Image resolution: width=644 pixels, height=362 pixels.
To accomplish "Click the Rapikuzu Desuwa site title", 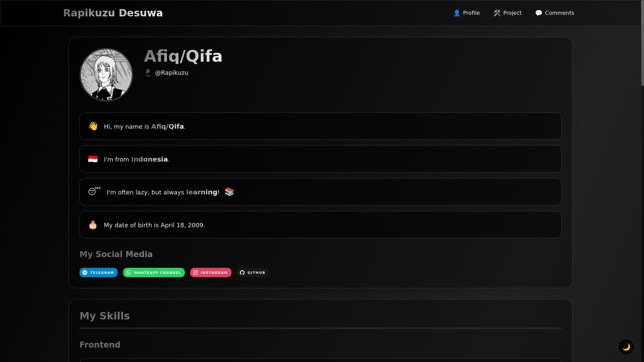I will (x=113, y=13).
